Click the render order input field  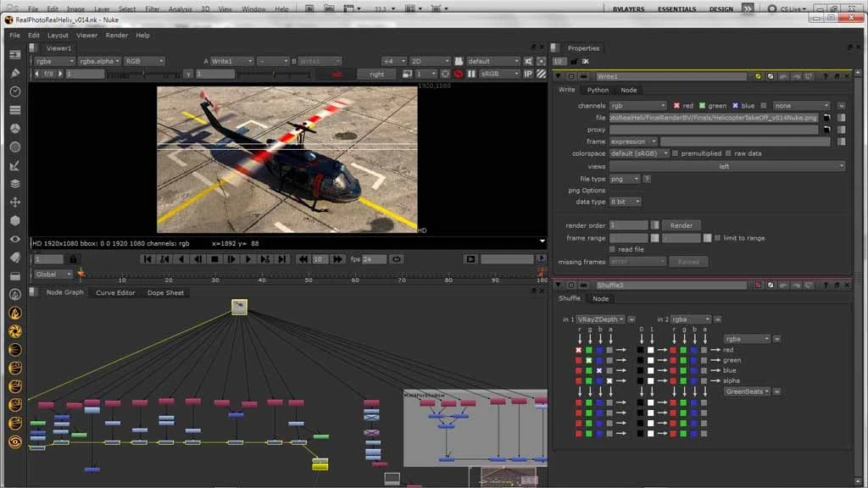628,225
